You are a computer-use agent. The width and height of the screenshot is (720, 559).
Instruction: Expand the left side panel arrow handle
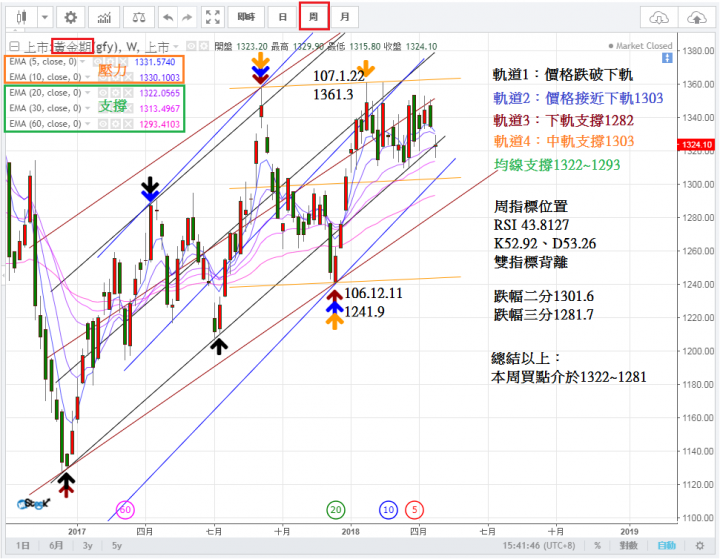[3, 276]
